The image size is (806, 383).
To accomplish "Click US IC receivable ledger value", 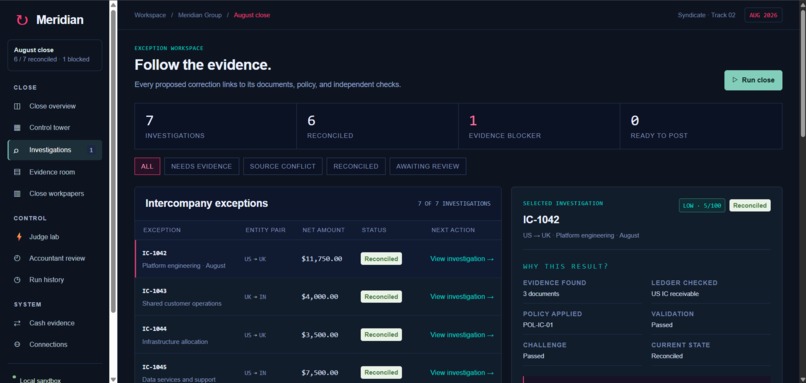I will 675,294.
